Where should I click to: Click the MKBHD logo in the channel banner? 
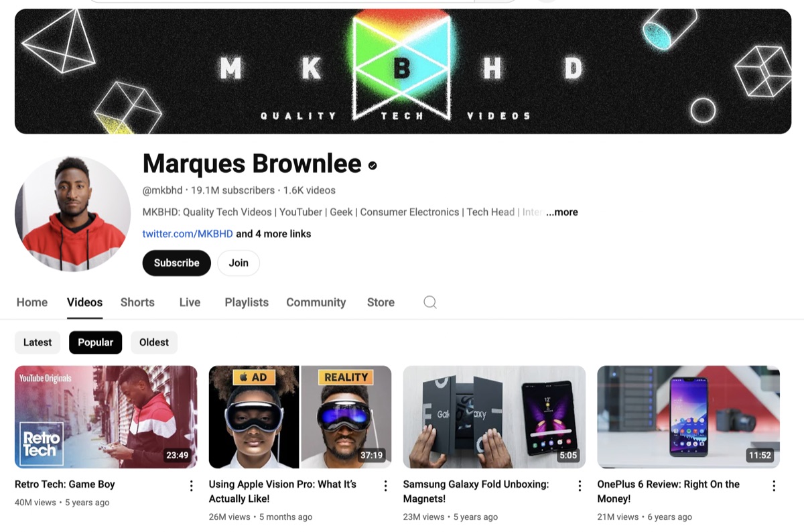coord(401,67)
